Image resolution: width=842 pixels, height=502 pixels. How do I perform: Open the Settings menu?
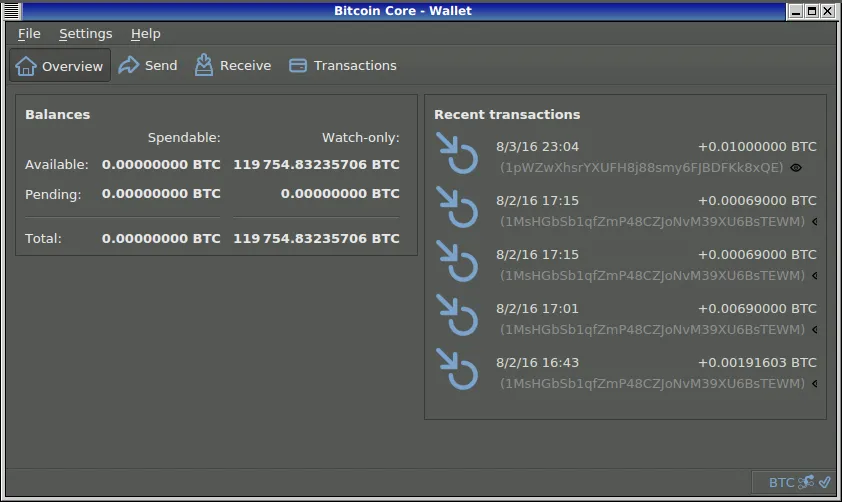(x=85, y=34)
